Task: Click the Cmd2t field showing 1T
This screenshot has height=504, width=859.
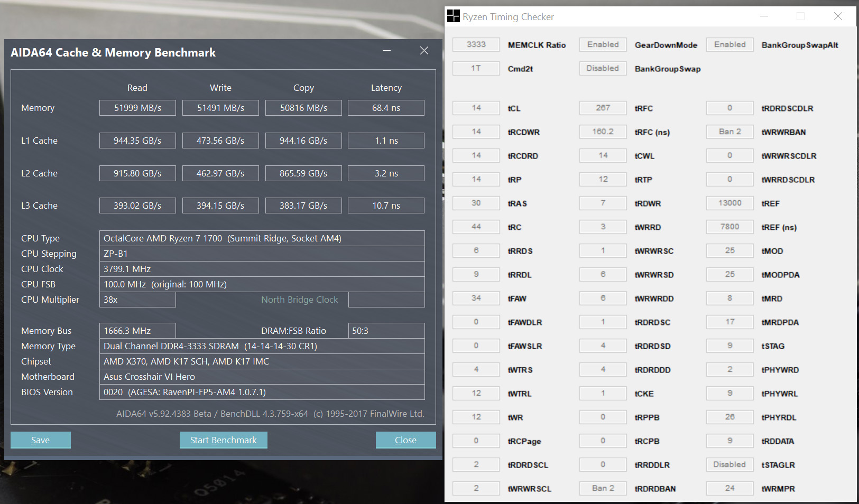Action: pyautogui.click(x=476, y=68)
